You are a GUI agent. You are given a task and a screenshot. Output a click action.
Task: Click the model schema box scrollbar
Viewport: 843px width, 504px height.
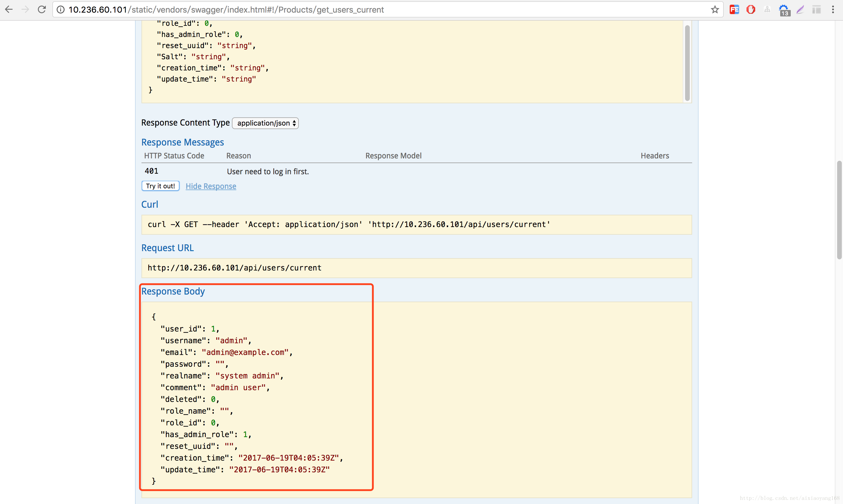tap(687, 63)
